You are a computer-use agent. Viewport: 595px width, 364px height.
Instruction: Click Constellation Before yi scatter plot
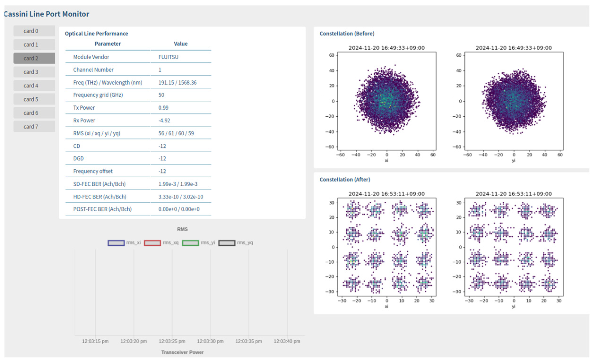point(514,101)
